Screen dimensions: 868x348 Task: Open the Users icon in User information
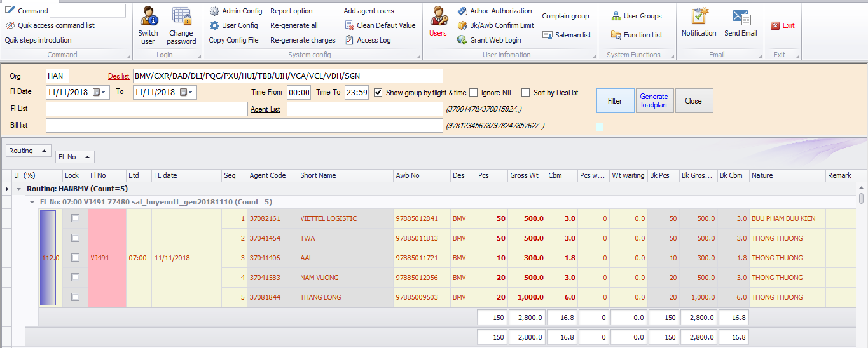438,16
